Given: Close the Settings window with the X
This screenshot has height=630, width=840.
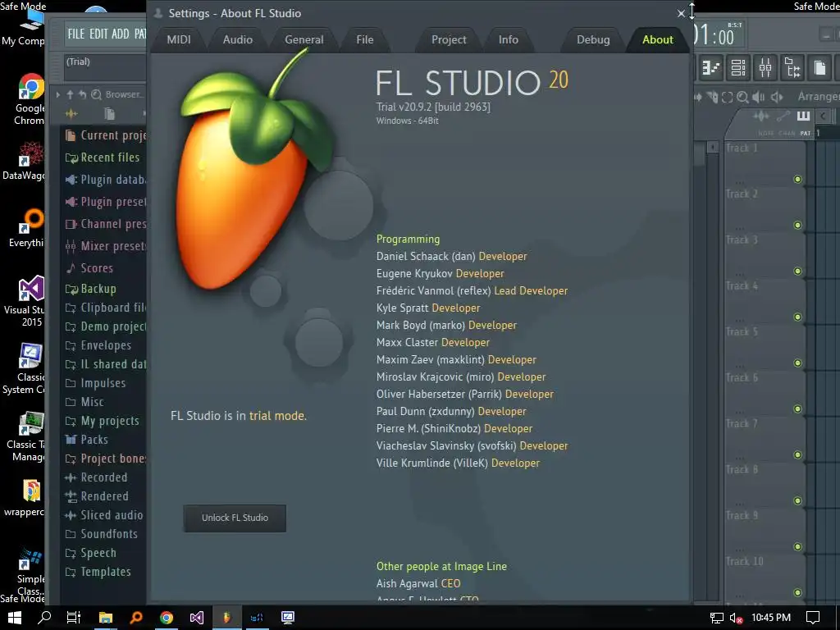Looking at the screenshot, I should [x=681, y=13].
